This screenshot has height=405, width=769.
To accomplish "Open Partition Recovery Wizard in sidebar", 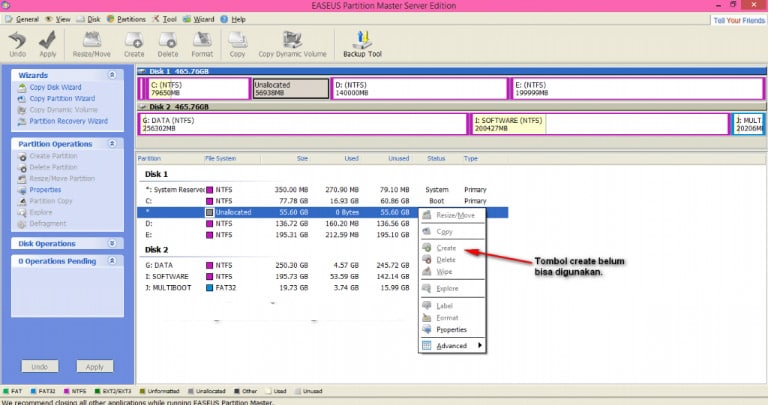I will pos(63,121).
